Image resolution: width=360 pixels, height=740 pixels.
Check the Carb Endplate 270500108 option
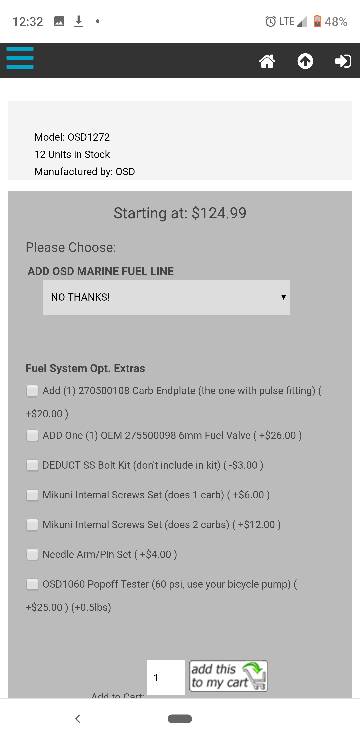(x=32, y=391)
